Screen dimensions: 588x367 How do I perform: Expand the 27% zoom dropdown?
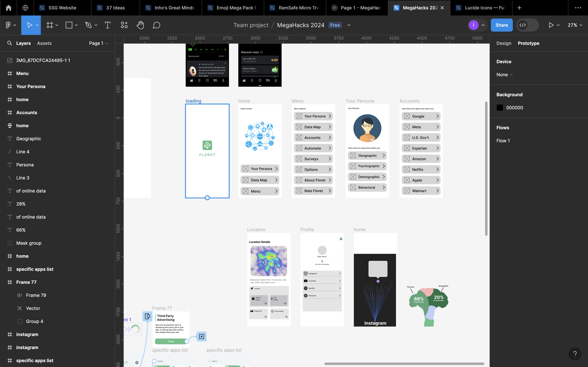(x=575, y=25)
